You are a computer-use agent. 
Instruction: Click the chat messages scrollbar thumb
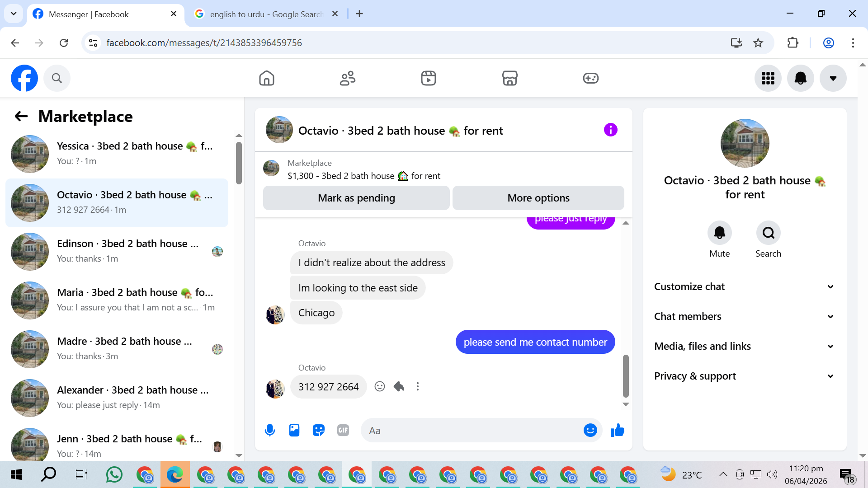click(626, 376)
